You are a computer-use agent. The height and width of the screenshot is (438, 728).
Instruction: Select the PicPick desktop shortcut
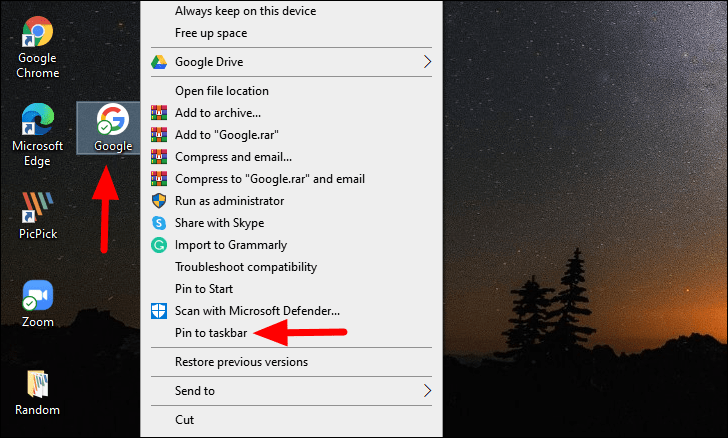(x=38, y=216)
